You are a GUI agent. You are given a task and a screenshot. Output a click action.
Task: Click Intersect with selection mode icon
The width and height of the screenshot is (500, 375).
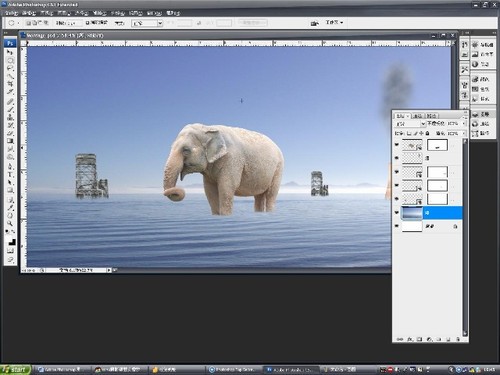point(46,23)
